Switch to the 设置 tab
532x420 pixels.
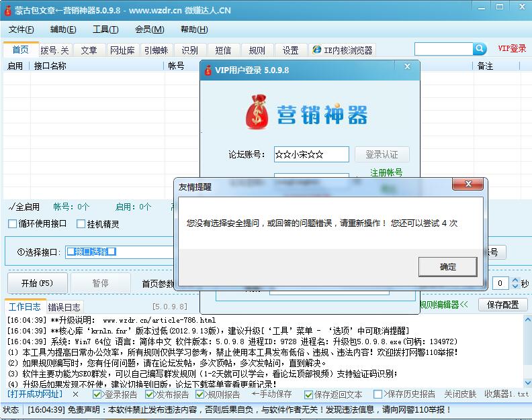tap(291, 50)
